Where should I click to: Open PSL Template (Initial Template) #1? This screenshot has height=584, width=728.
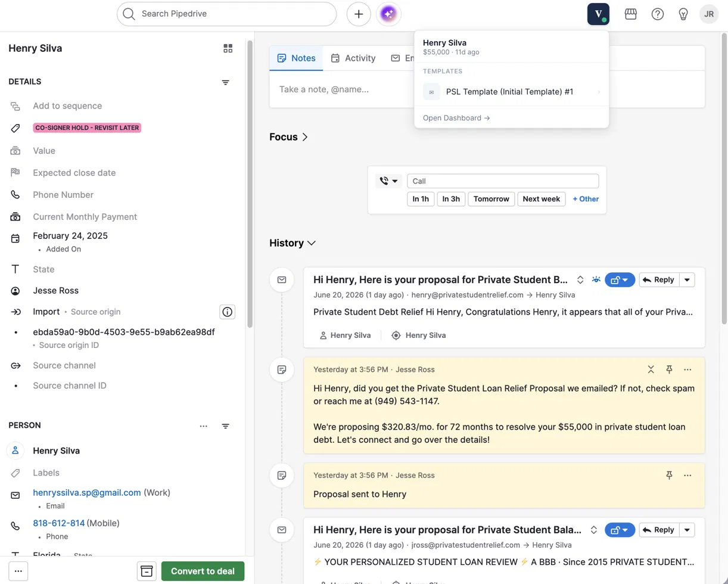click(511, 92)
